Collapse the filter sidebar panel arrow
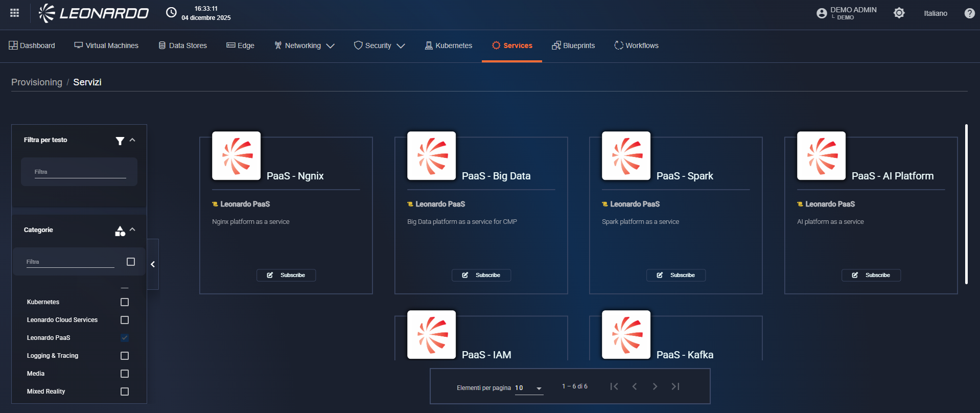Viewport: 980px width, 413px height. (x=153, y=264)
